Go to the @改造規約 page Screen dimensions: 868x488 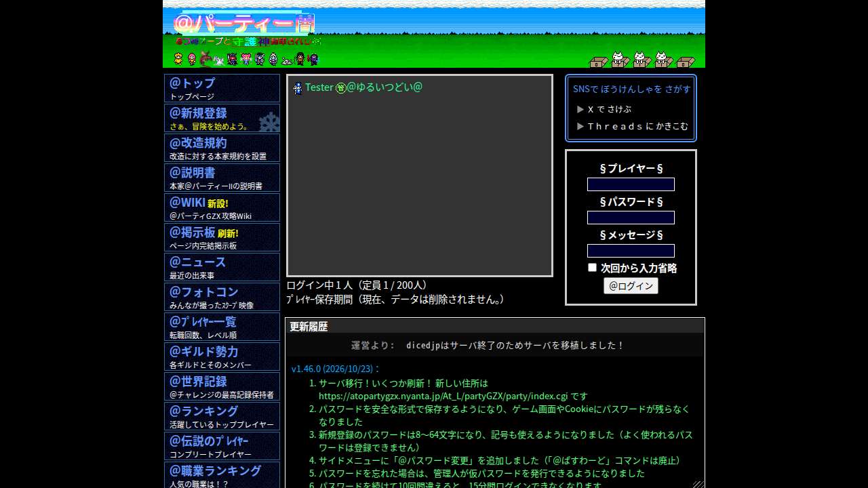[222, 148]
